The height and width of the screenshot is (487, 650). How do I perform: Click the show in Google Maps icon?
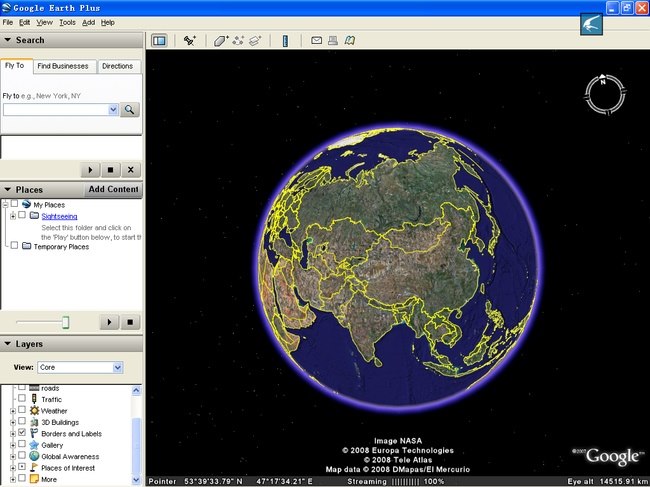[349, 41]
